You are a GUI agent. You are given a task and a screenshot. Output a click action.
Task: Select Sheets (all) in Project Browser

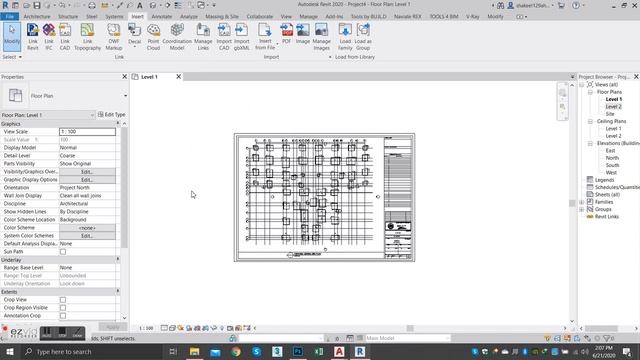pos(607,195)
